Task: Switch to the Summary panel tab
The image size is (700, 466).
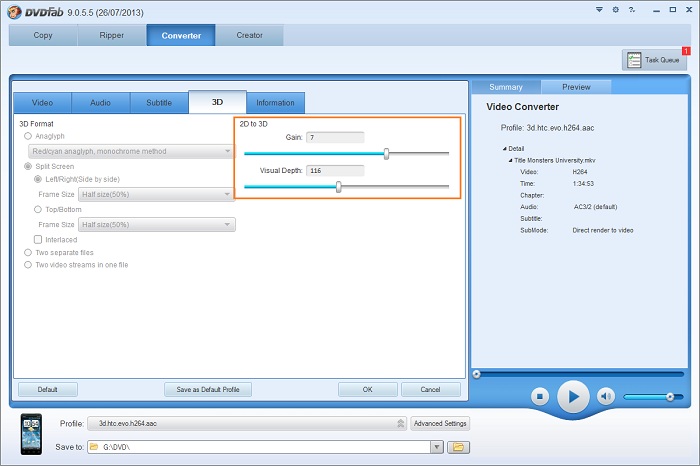Action: (x=506, y=87)
